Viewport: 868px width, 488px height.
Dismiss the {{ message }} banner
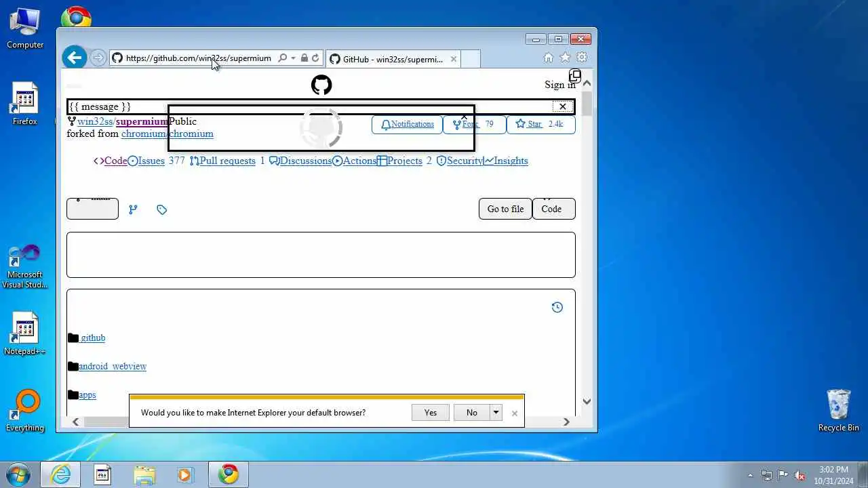[562, 106]
